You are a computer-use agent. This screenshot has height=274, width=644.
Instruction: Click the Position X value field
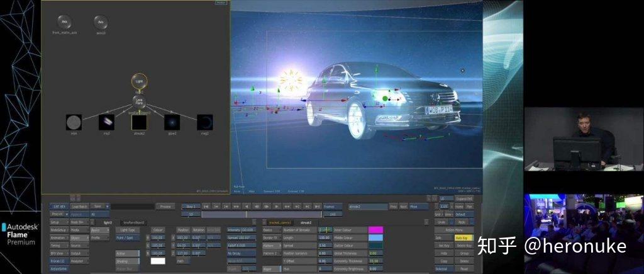(183, 238)
